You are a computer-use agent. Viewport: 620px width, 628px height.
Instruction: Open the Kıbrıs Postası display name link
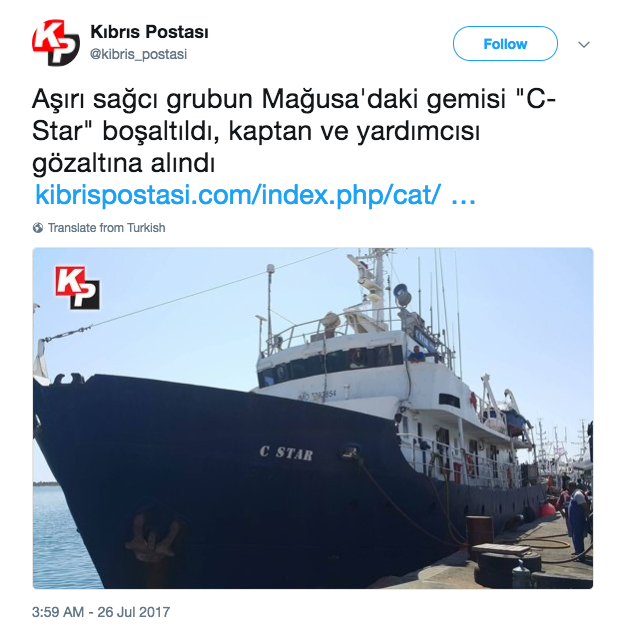coord(149,32)
